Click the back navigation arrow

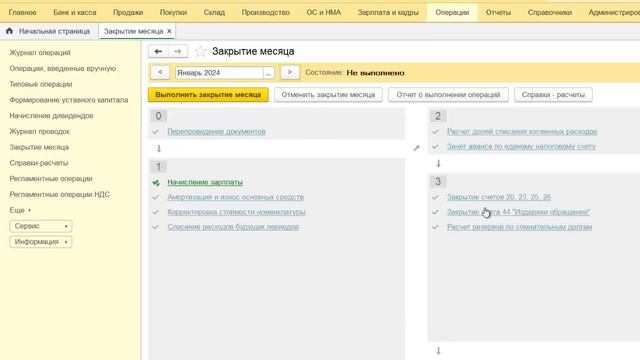(x=158, y=51)
